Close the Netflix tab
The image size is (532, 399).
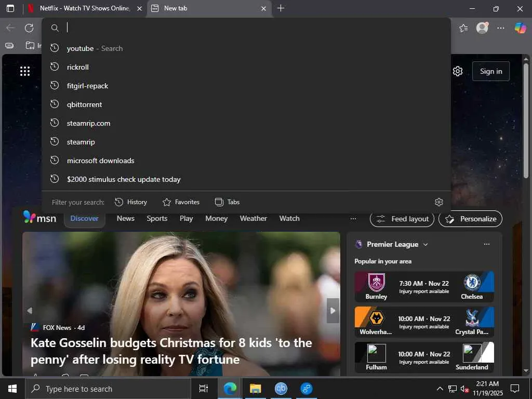[139, 8]
